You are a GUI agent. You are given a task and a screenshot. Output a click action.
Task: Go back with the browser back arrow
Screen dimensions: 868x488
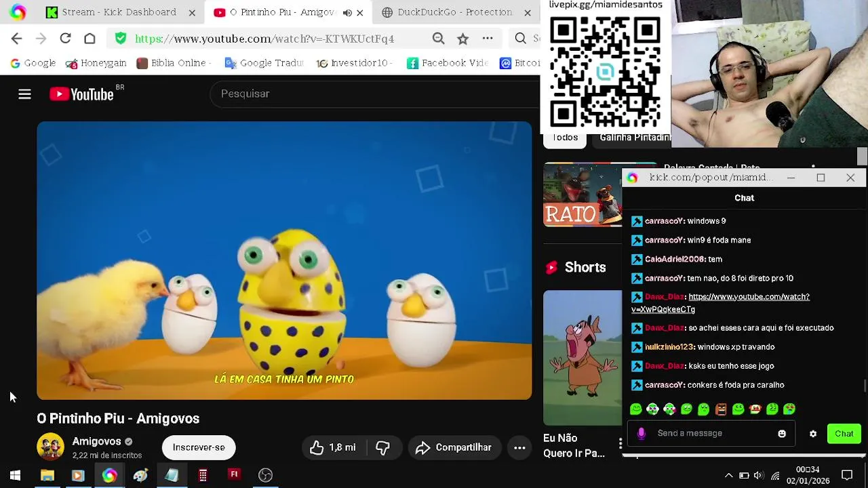click(17, 39)
